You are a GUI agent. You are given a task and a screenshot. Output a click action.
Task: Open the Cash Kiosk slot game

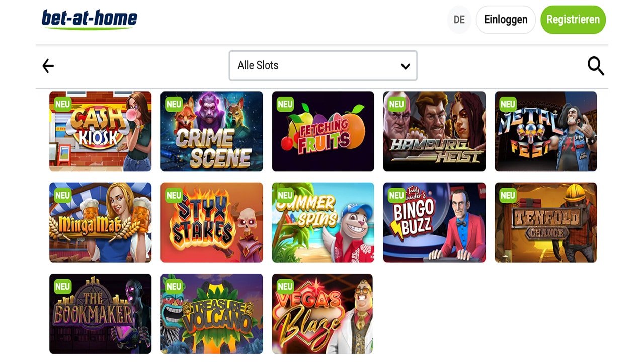[x=100, y=131]
